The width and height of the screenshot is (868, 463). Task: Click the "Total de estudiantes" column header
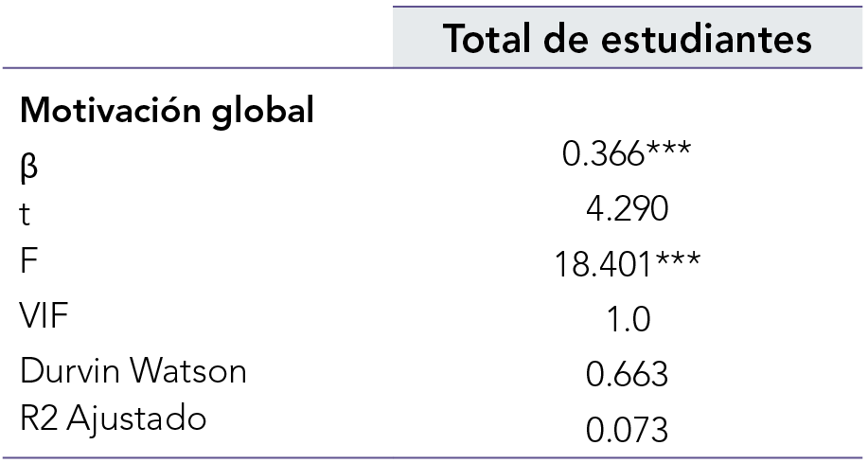pos(628,39)
